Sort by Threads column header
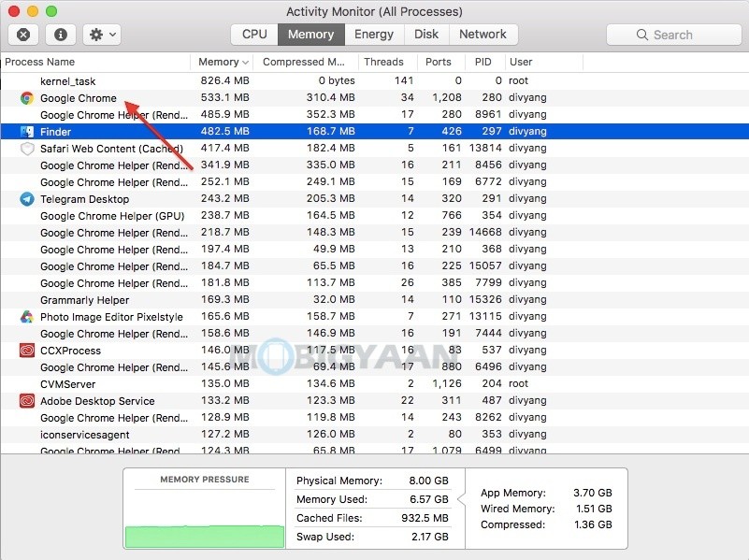749x560 pixels. click(x=387, y=62)
